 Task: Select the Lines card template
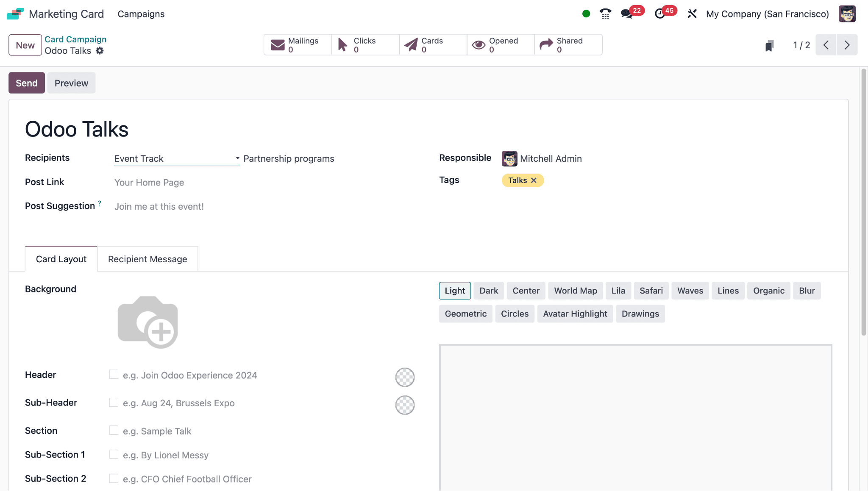pyautogui.click(x=728, y=291)
